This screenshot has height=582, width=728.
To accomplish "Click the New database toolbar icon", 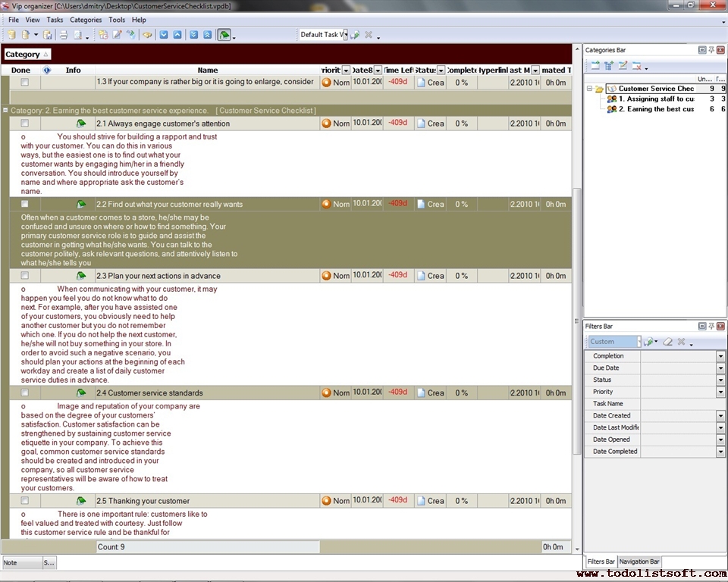I will (x=11, y=35).
